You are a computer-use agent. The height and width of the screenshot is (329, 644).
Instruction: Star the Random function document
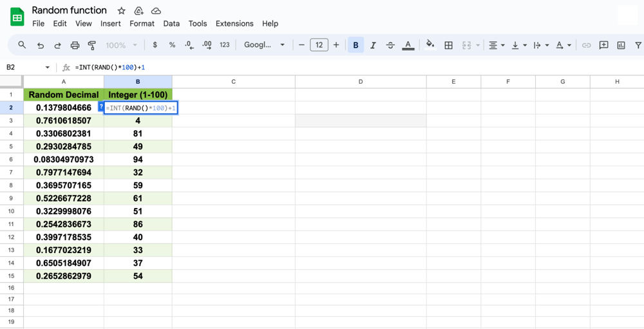(x=121, y=11)
